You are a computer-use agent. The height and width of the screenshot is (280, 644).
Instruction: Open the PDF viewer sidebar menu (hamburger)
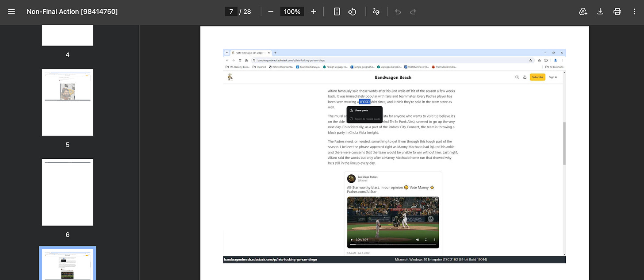pos(11,12)
